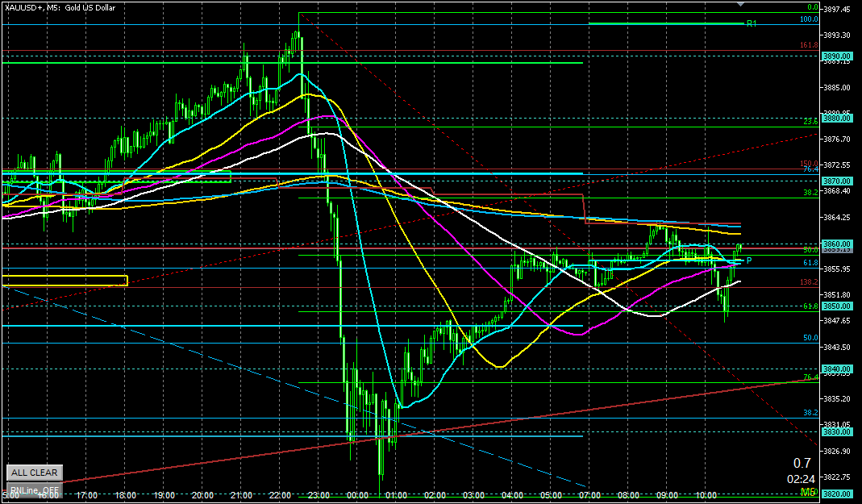862x504 pixels.
Task: Click the 3830.00 round number price tag
Action: pyautogui.click(x=837, y=431)
